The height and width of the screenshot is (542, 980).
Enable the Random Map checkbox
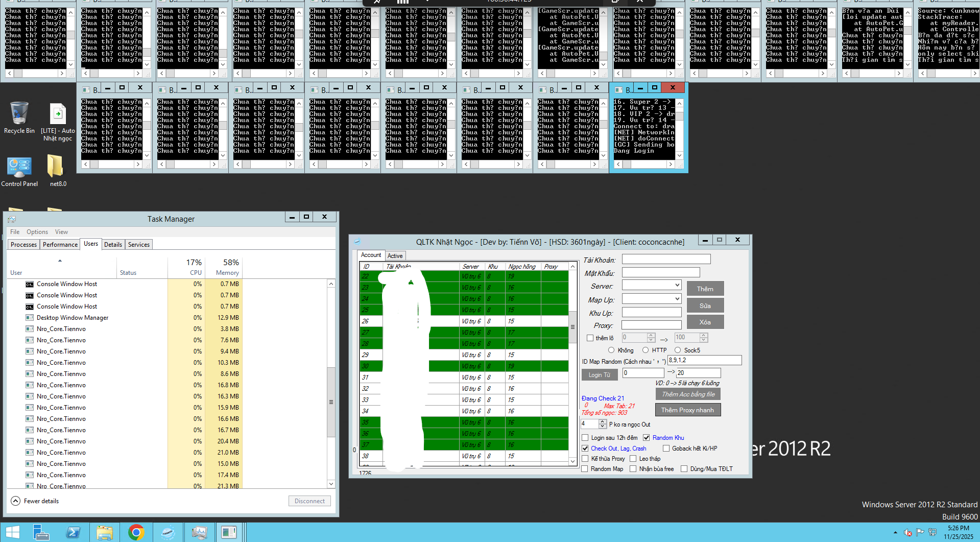(585, 469)
